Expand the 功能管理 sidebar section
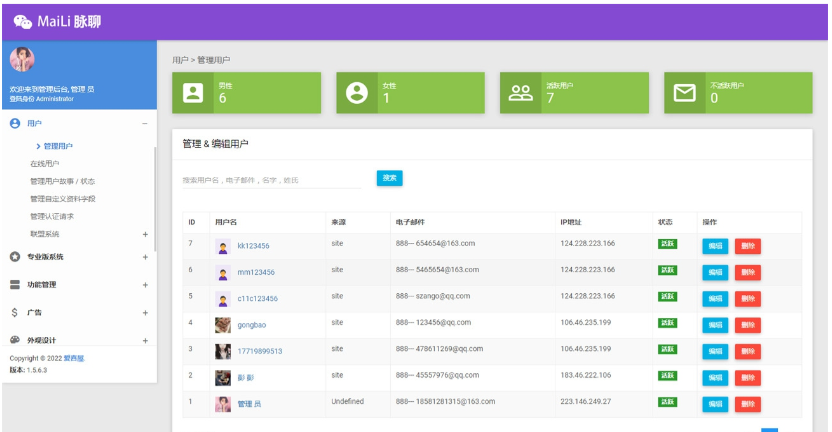 (x=145, y=285)
